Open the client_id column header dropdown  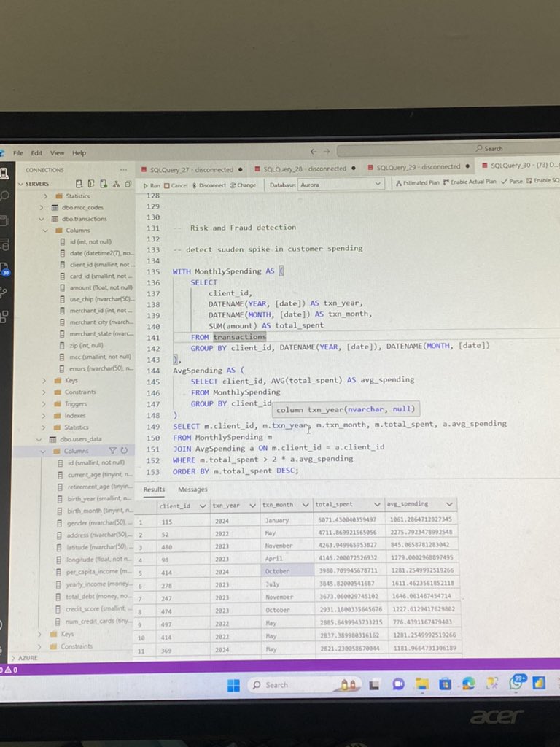(203, 506)
